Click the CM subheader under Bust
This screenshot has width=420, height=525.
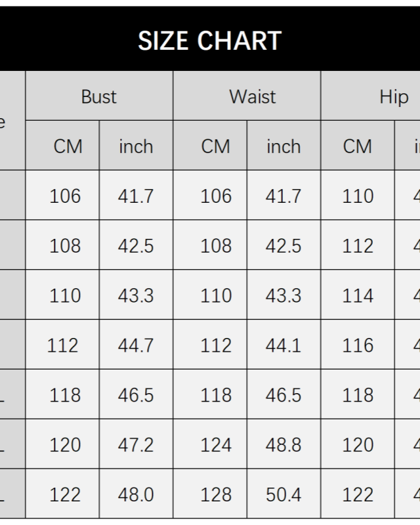[x=68, y=146]
